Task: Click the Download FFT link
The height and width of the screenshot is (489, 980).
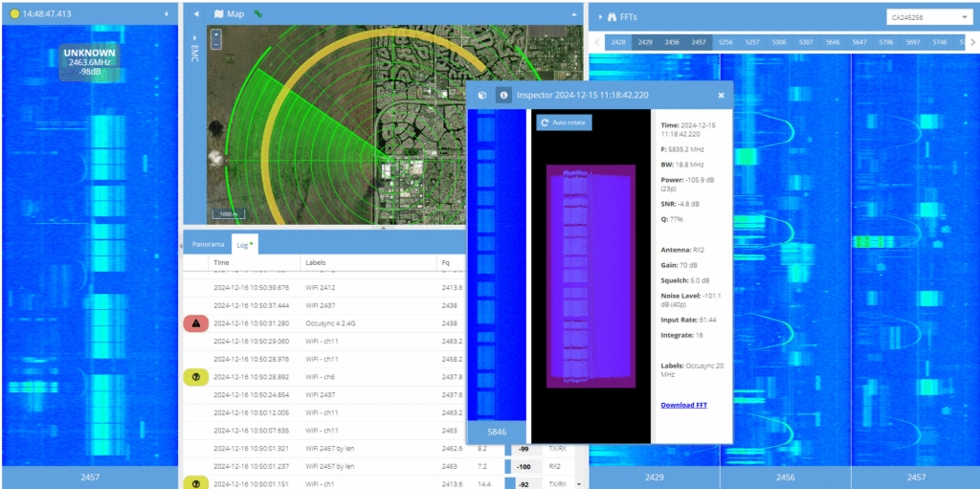Action: (683, 405)
